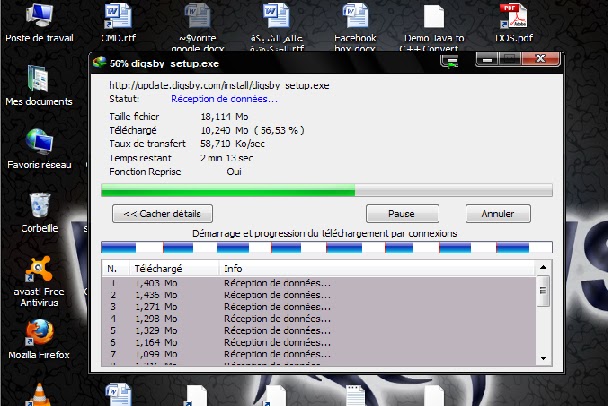Launch the VLC cone icon
Screen dimensions: 608x406
38,394
